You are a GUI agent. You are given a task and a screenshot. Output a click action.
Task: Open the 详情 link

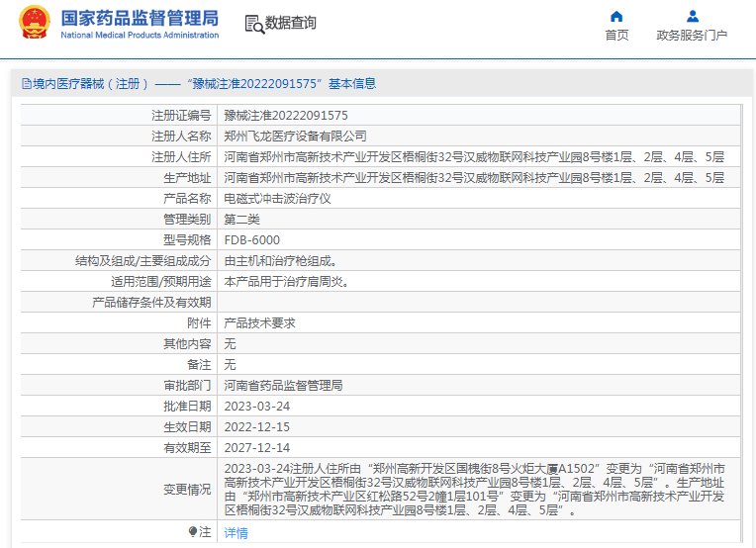(x=236, y=532)
